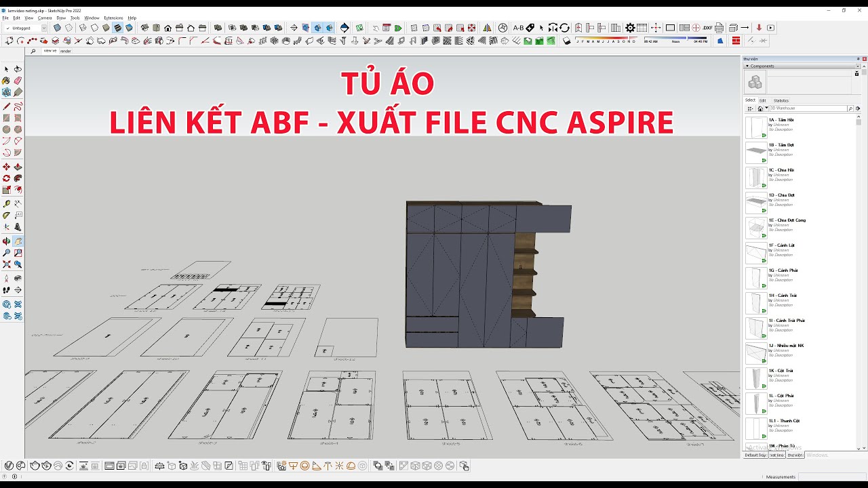The height and width of the screenshot is (488, 868).
Task: Click the Components details arrow icon
Action: point(858,108)
